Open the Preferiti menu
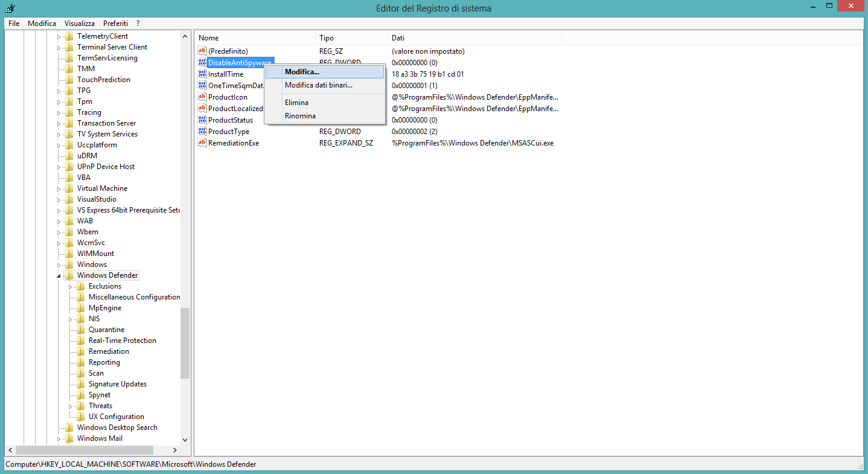 [115, 24]
